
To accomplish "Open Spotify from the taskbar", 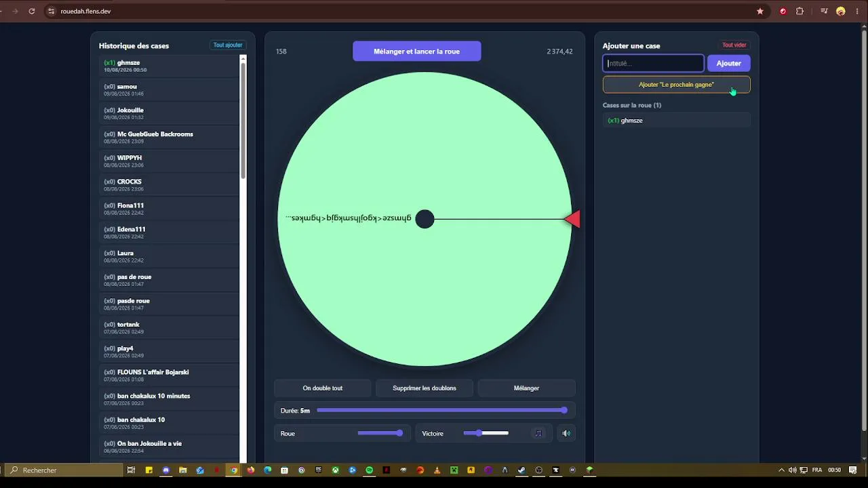I will (369, 470).
